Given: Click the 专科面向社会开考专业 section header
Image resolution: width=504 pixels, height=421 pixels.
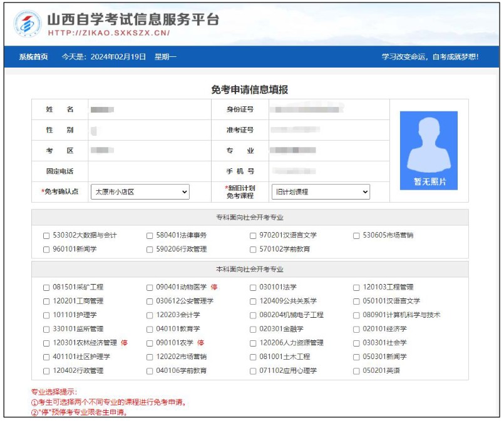Looking at the screenshot, I should [250, 218].
